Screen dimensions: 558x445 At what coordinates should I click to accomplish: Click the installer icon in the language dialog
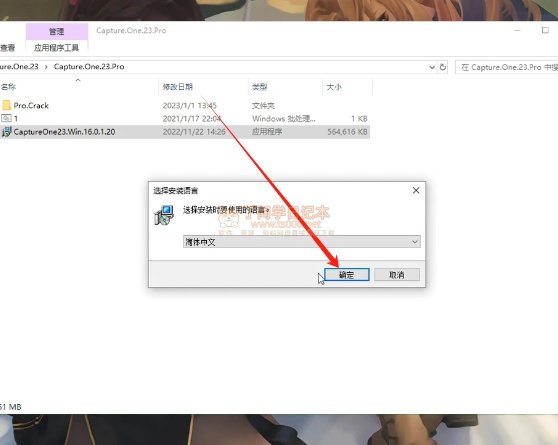[x=164, y=215]
